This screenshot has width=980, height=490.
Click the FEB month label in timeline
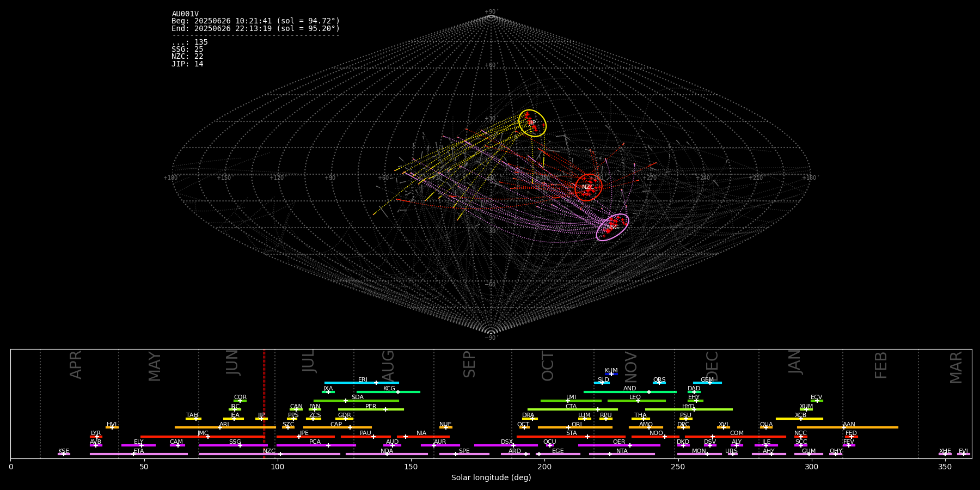pos(881,365)
